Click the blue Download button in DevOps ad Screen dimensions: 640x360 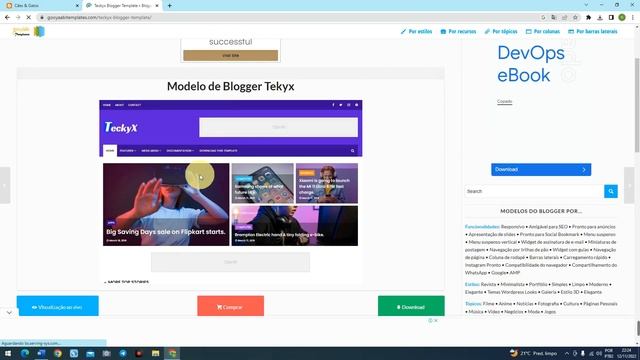pyautogui.click(x=541, y=169)
